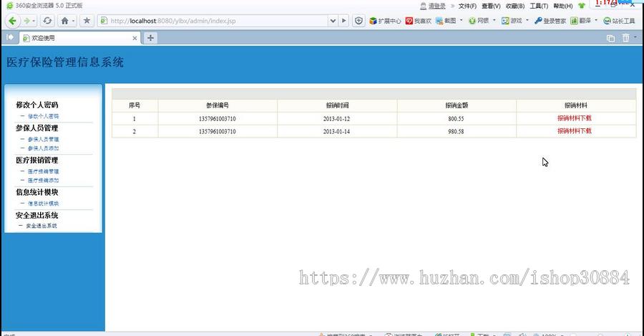This screenshot has width=644, height=336.
Task: Open the 查看(V) menu
Action: click(x=491, y=6)
